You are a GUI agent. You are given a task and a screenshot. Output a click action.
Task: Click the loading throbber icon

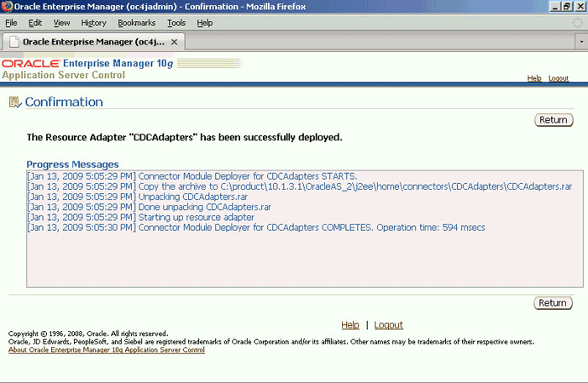pos(577,23)
